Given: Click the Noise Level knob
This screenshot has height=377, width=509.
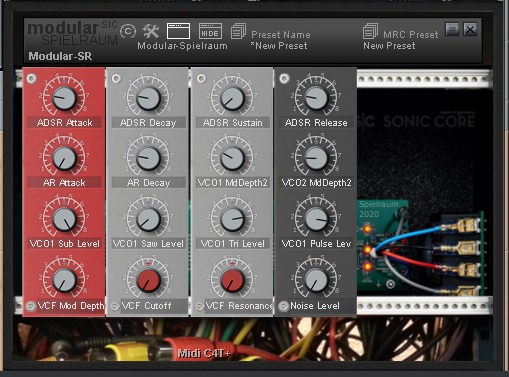Looking at the screenshot, I should [x=316, y=280].
